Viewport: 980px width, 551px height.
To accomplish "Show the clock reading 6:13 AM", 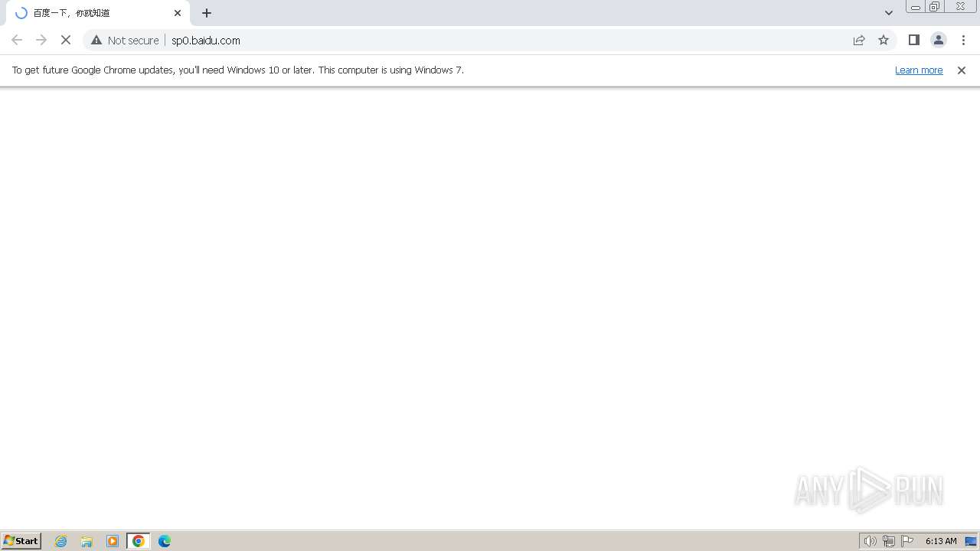I will point(941,541).
